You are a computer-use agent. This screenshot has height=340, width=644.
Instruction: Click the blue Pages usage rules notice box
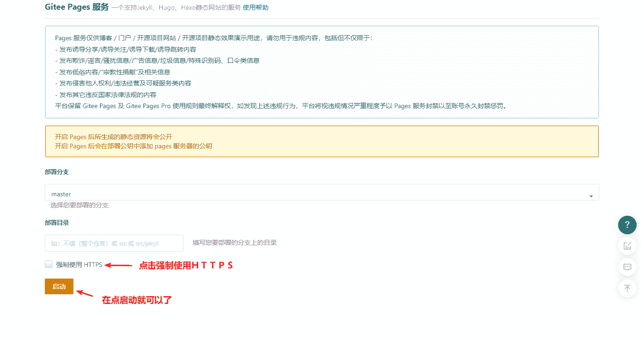[x=322, y=72]
